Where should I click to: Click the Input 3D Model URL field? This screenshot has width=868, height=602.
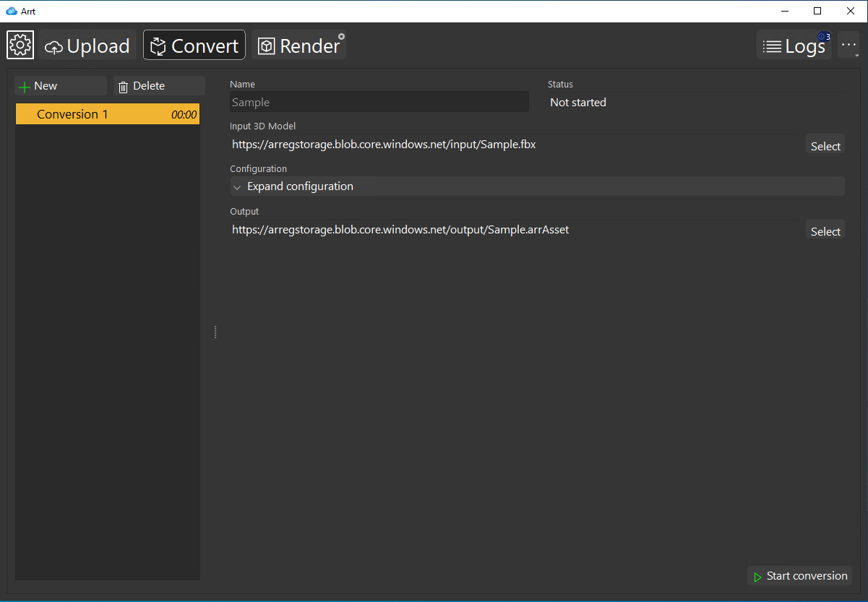coord(515,145)
